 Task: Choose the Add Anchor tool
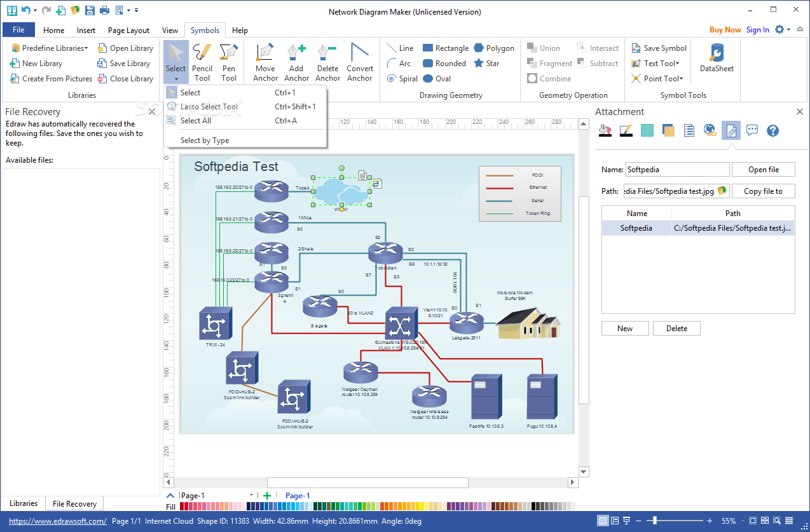pyautogui.click(x=296, y=62)
